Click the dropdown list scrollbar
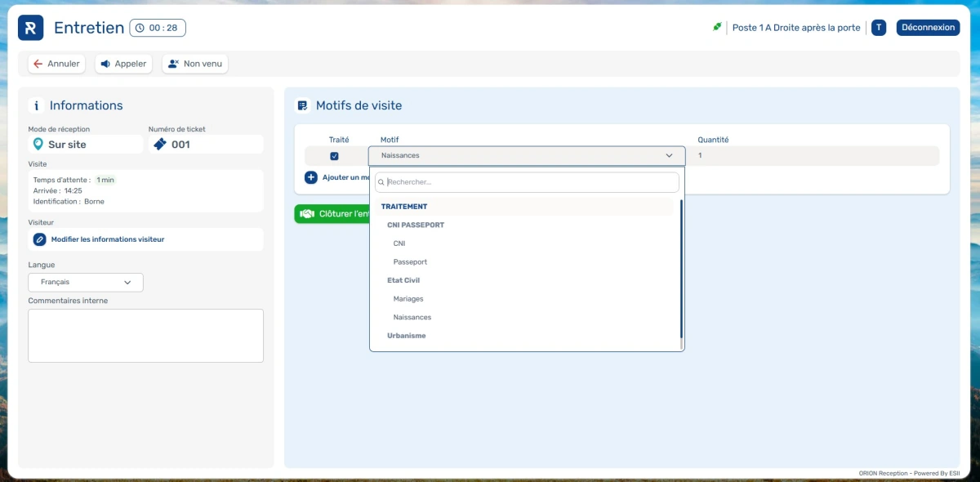The width and height of the screenshot is (980, 482). pos(680,270)
